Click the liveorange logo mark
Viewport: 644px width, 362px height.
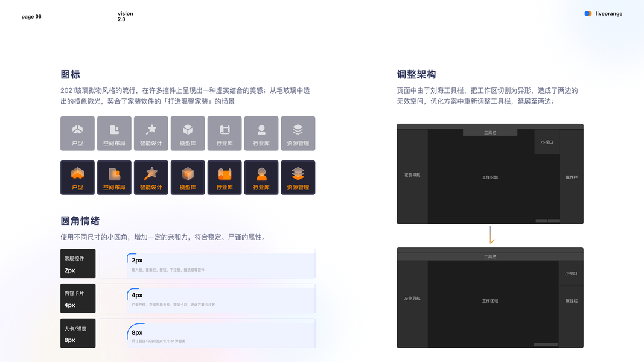(588, 13)
